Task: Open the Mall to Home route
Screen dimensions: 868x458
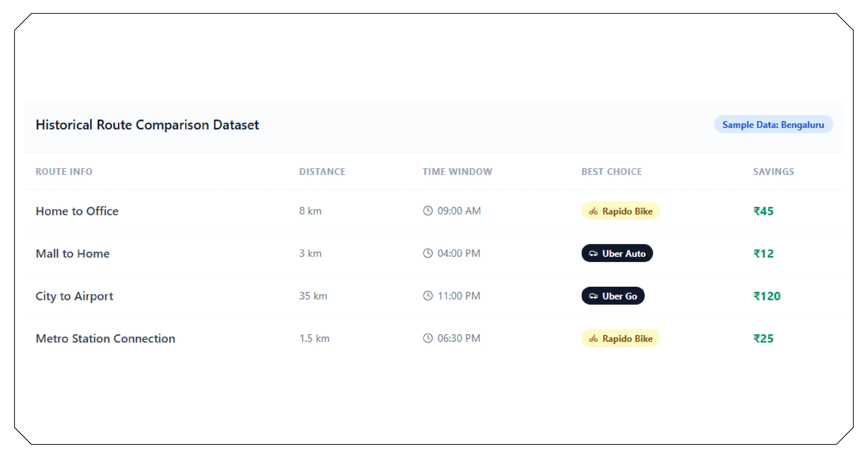Action: pyautogui.click(x=73, y=254)
